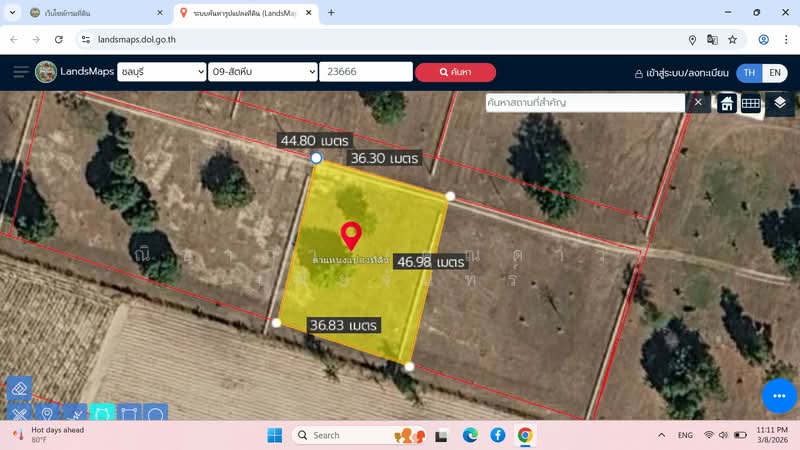Click the เข้าสู่ระบบ/ลงทะเบียน login link
The height and width of the screenshot is (450, 800).
tap(683, 73)
